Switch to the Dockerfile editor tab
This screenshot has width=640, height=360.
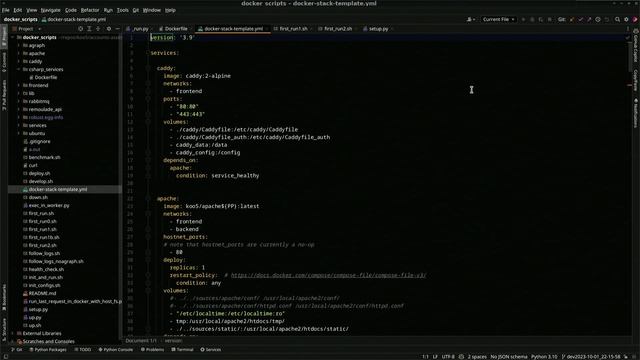[173, 29]
